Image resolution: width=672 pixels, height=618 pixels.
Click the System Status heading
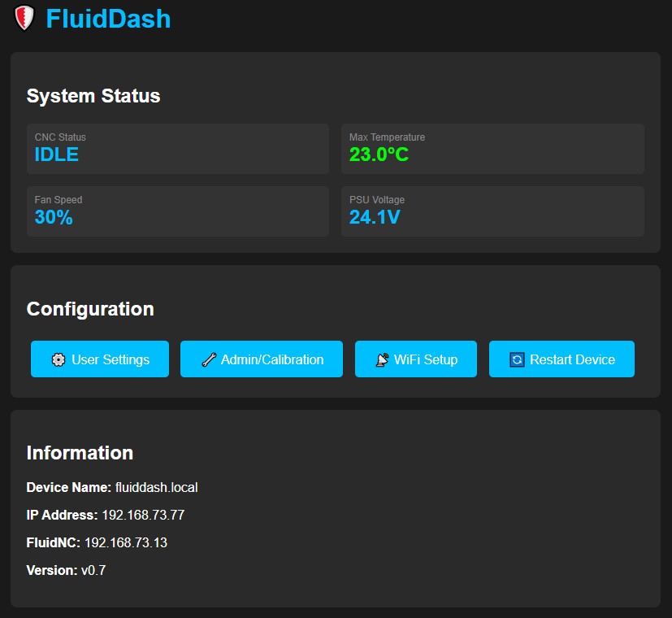coord(93,96)
